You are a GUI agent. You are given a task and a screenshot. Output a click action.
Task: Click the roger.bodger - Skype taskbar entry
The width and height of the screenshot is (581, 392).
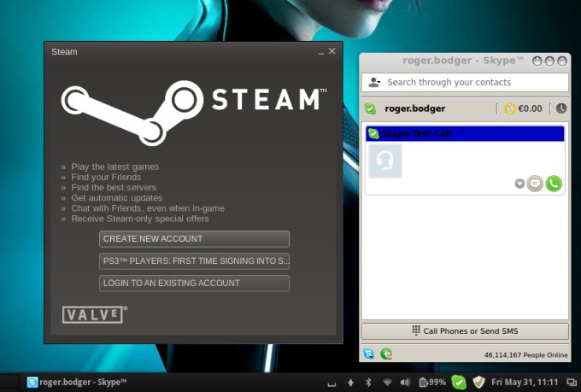click(x=77, y=382)
